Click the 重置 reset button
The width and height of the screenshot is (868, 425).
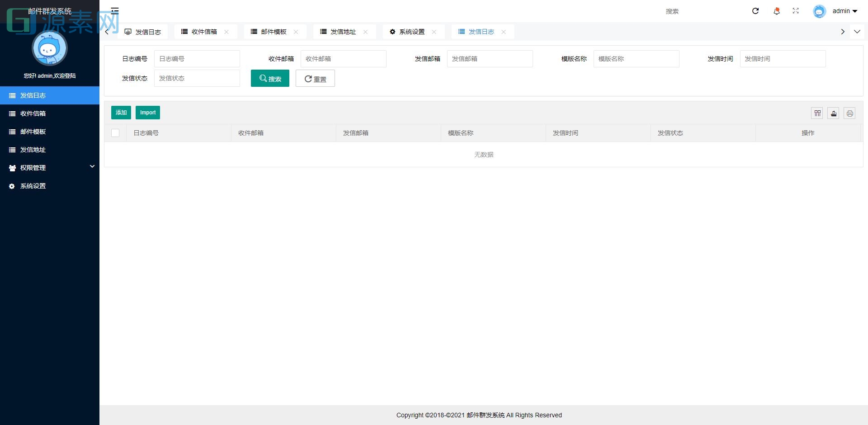[x=315, y=78]
